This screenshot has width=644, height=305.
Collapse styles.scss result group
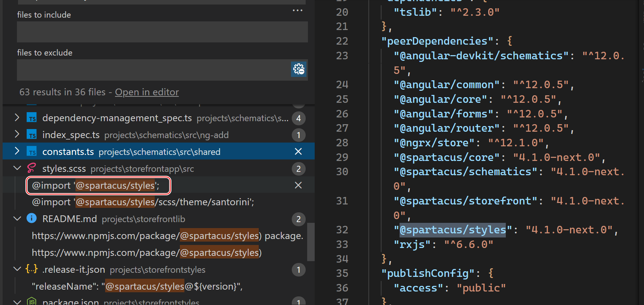pyautogui.click(x=17, y=168)
